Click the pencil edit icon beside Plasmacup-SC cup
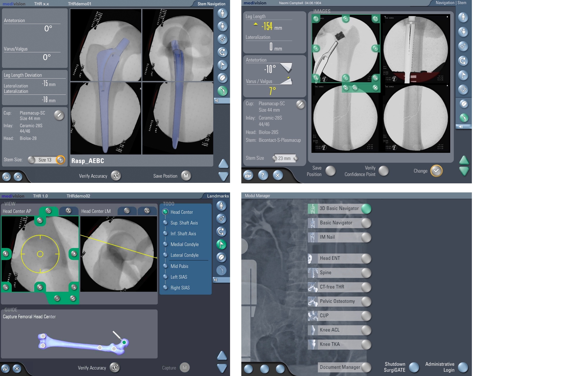The image size is (588, 376). [59, 115]
